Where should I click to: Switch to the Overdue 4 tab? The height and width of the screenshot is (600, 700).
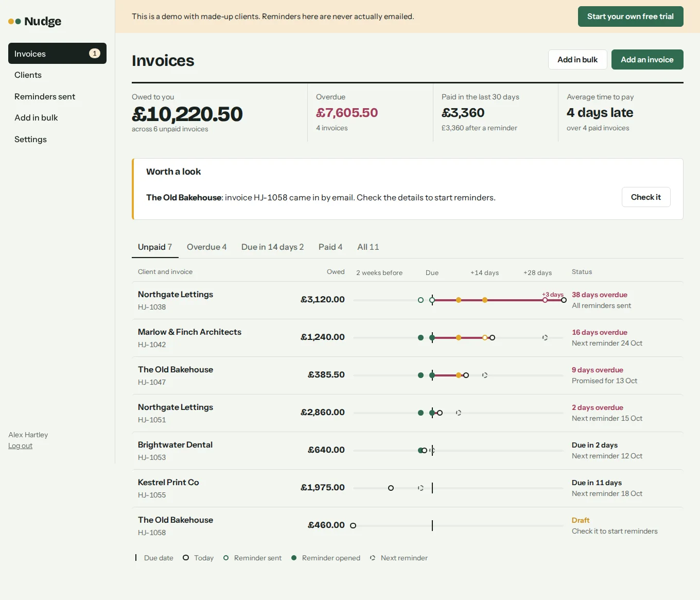(206, 247)
